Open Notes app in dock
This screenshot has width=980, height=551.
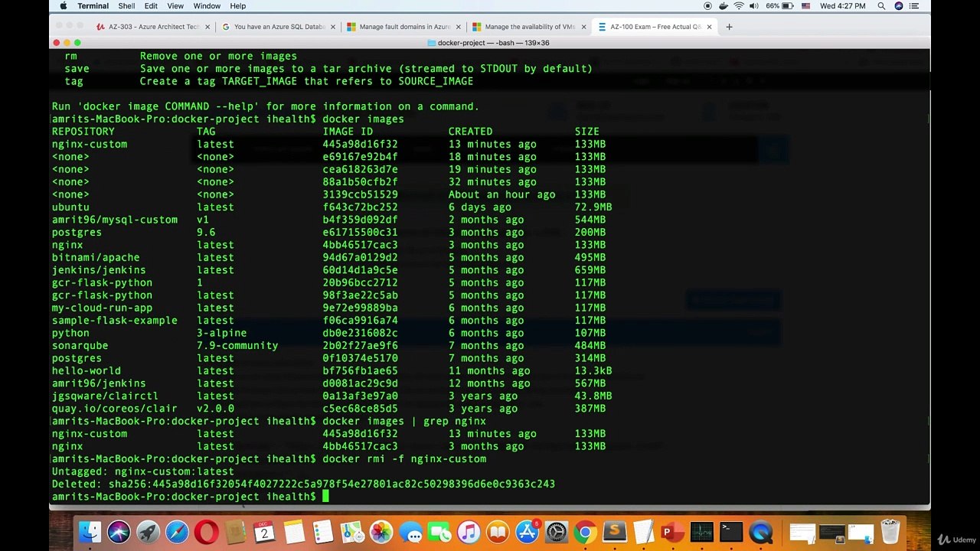[294, 532]
